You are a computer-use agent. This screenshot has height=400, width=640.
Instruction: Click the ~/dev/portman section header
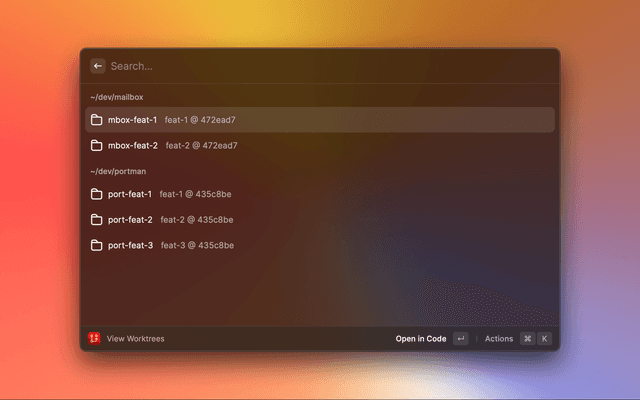(x=119, y=171)
